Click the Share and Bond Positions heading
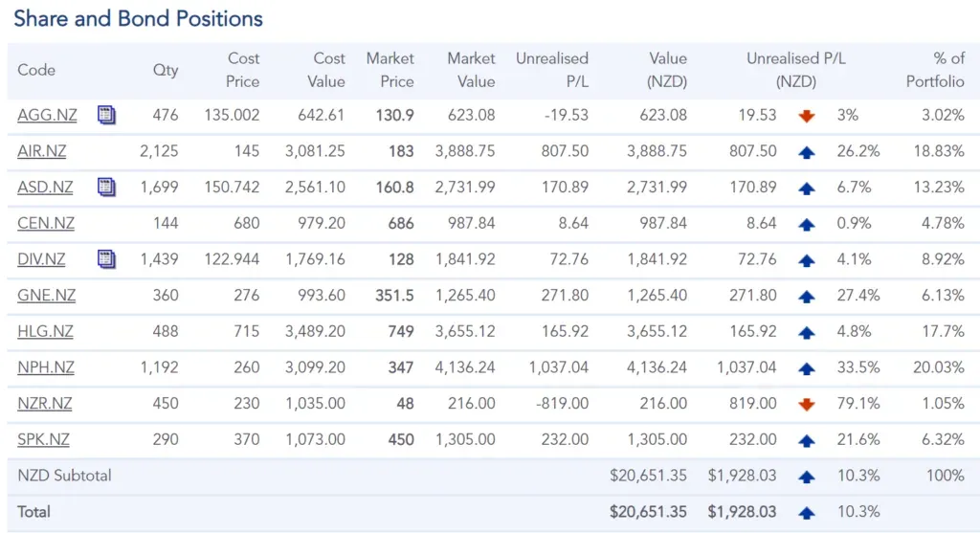Image resolution: width=980 pixels, height=533 pixels. 138,19
